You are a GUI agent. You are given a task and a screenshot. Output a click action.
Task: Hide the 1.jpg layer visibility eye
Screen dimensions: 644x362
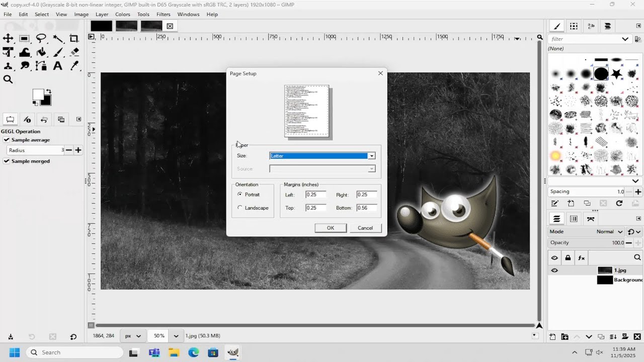[x=554, y=270]
